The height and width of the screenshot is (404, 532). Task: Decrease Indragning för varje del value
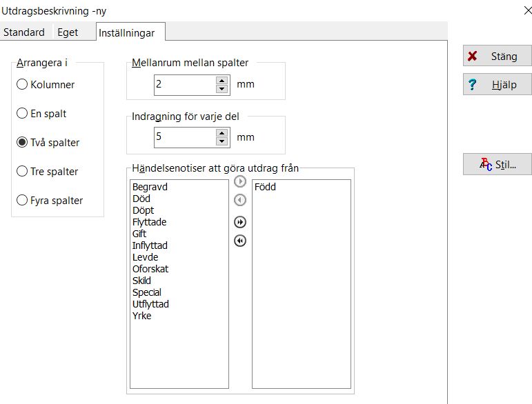(x=221, y=141)
